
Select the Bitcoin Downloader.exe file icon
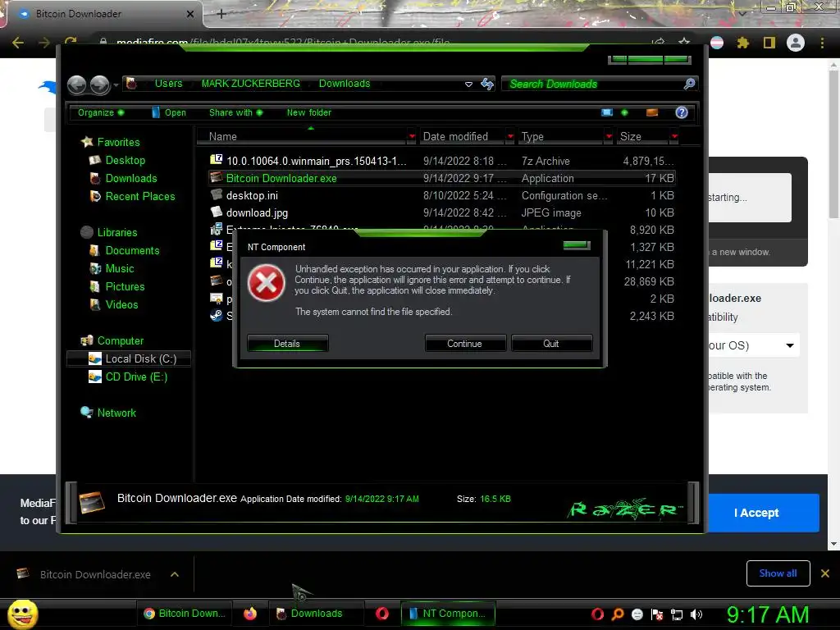click(x=216, y=178)
